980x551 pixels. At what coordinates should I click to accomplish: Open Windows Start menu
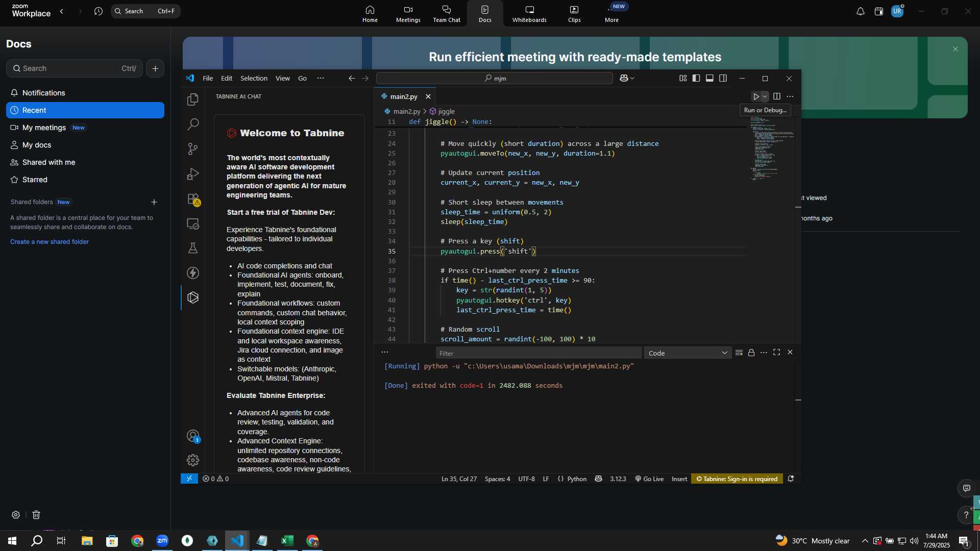(12, 541)
